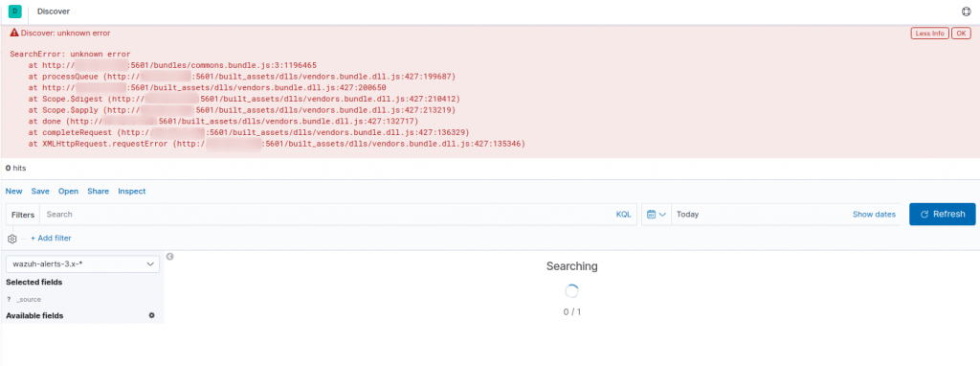Click the 0 hits count text
The height and width of the screenshot is (366, 980).
point(15,169)
